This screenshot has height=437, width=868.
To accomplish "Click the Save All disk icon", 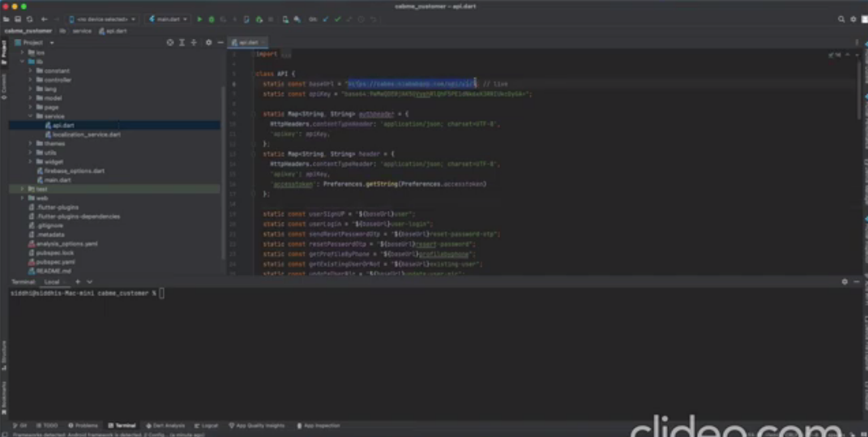I will [19, 19].
